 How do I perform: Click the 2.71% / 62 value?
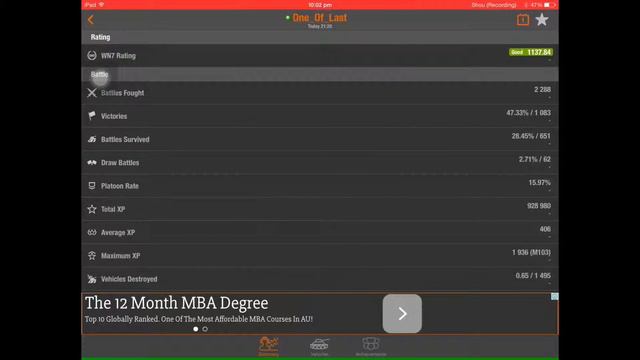click(535, 160)
